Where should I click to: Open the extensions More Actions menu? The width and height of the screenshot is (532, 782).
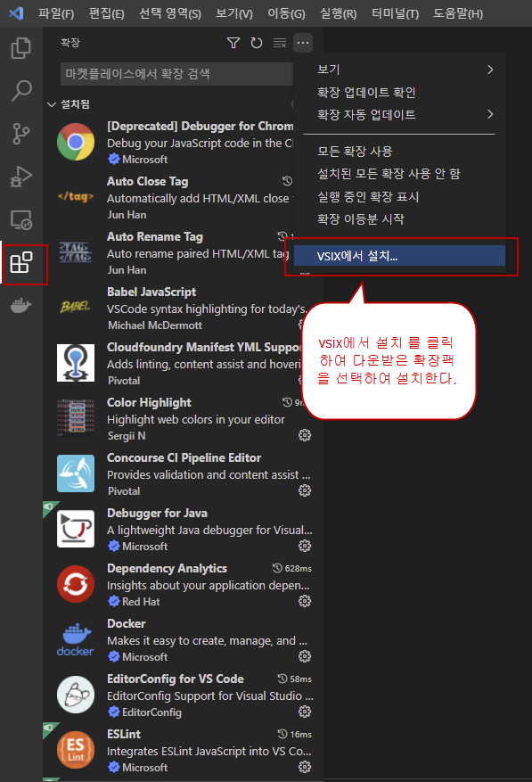[x=303, y=43]
